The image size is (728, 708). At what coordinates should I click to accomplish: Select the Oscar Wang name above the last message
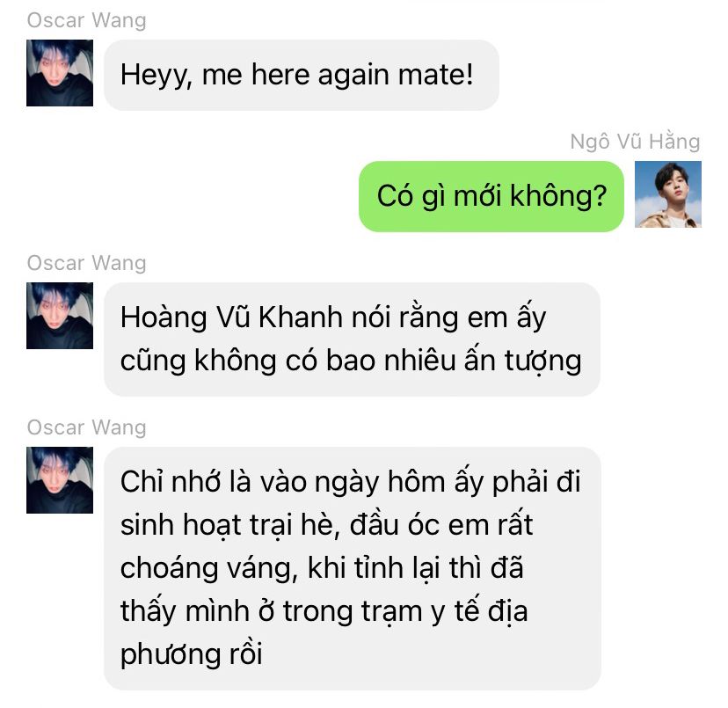tap(87, 427)
